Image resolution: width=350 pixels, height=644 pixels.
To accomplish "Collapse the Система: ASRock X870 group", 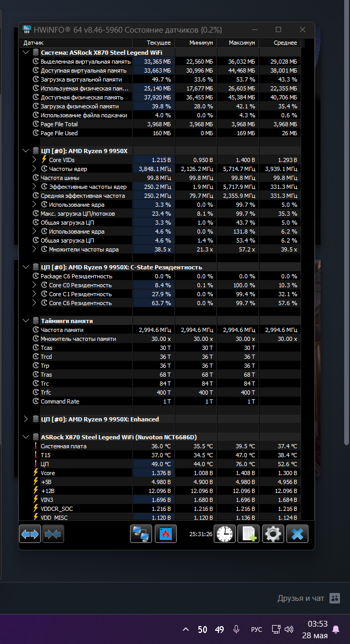I will (26, 53).
